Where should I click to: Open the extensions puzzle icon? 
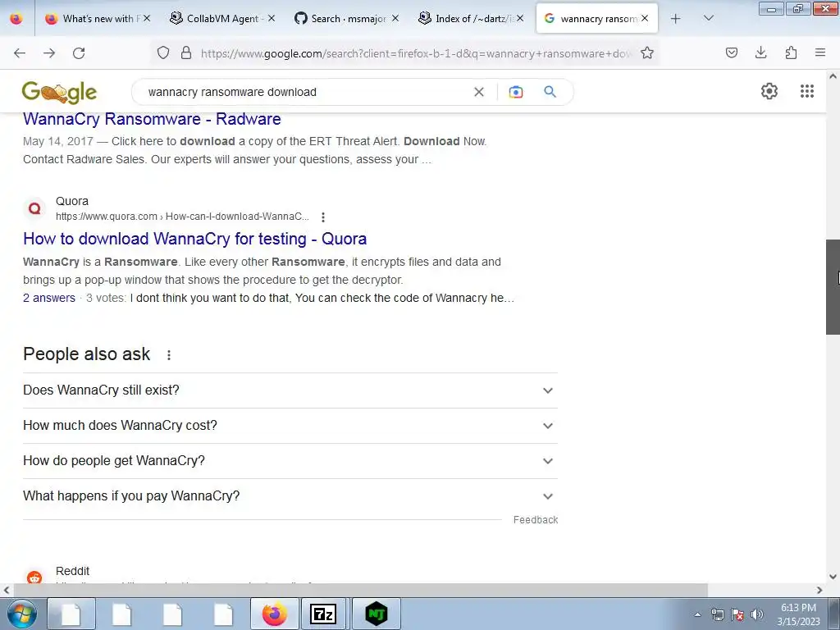[x=791, y=52]
